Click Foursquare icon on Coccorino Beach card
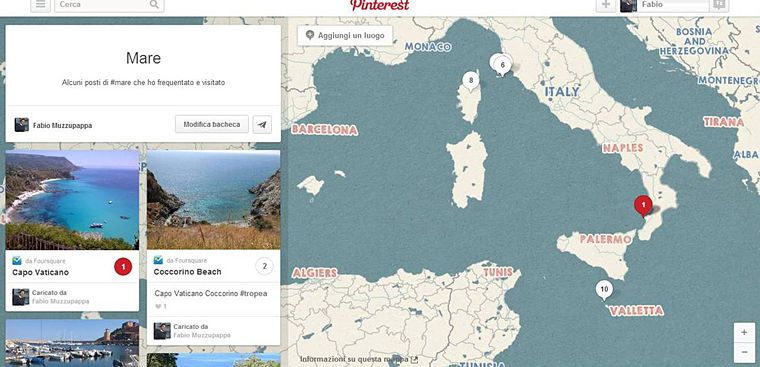 pyautogui.click(x=158, y=260)
